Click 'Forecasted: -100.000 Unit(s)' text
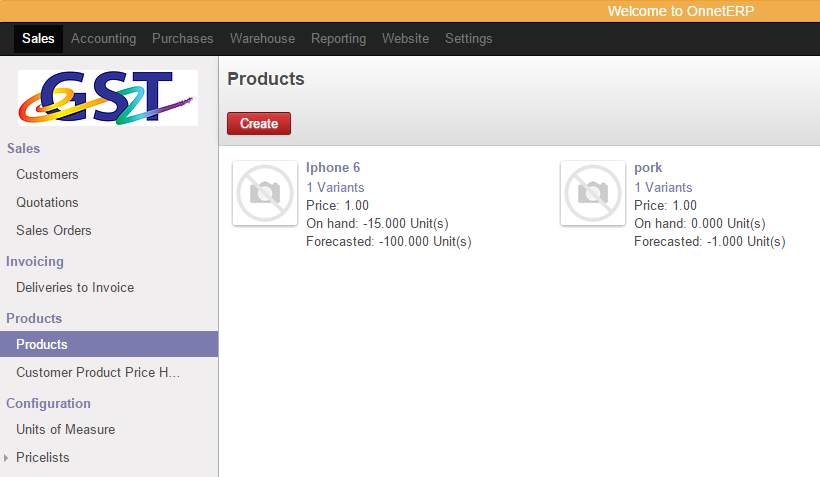This screenshot has height=477, width=820. tap(389, 242)
